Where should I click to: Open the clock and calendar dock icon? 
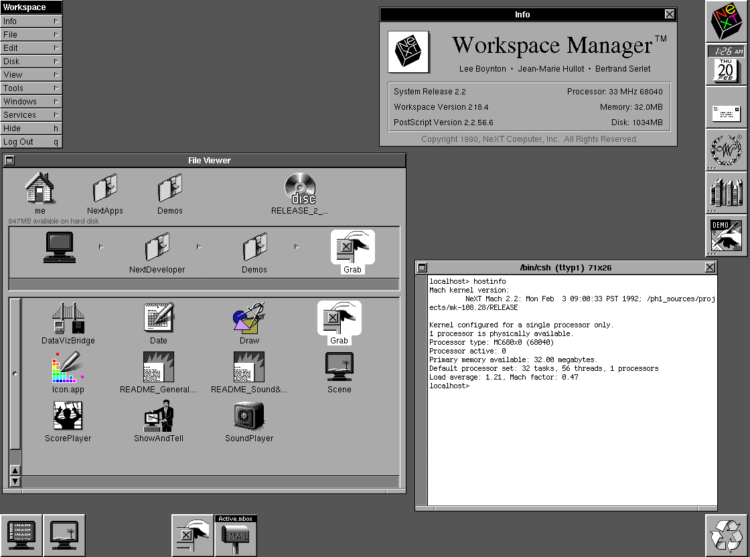[726, 65]
